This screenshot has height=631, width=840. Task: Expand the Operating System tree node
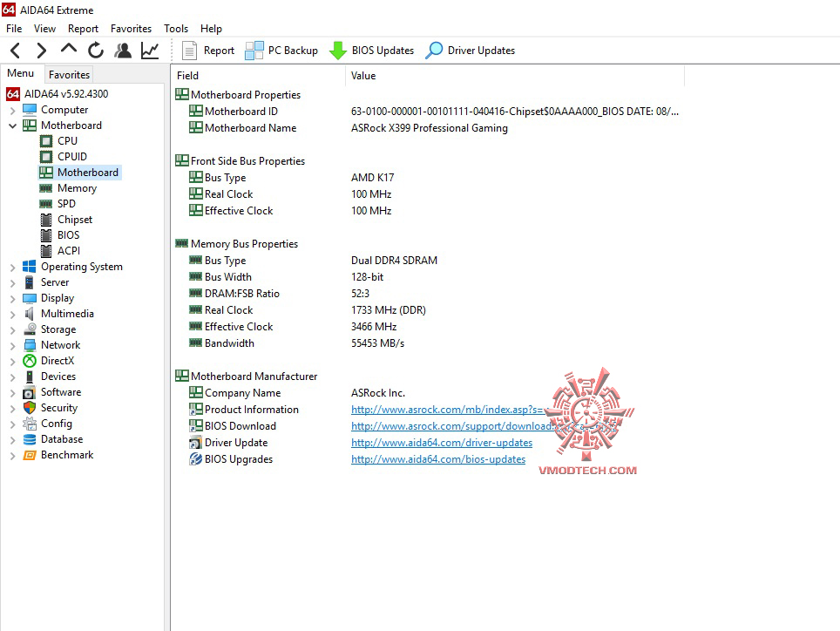12,268
